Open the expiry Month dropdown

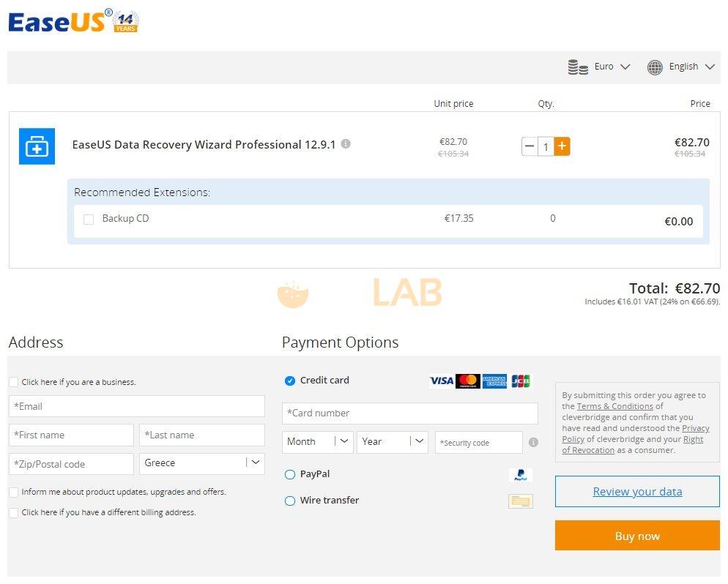pos(318,442)
